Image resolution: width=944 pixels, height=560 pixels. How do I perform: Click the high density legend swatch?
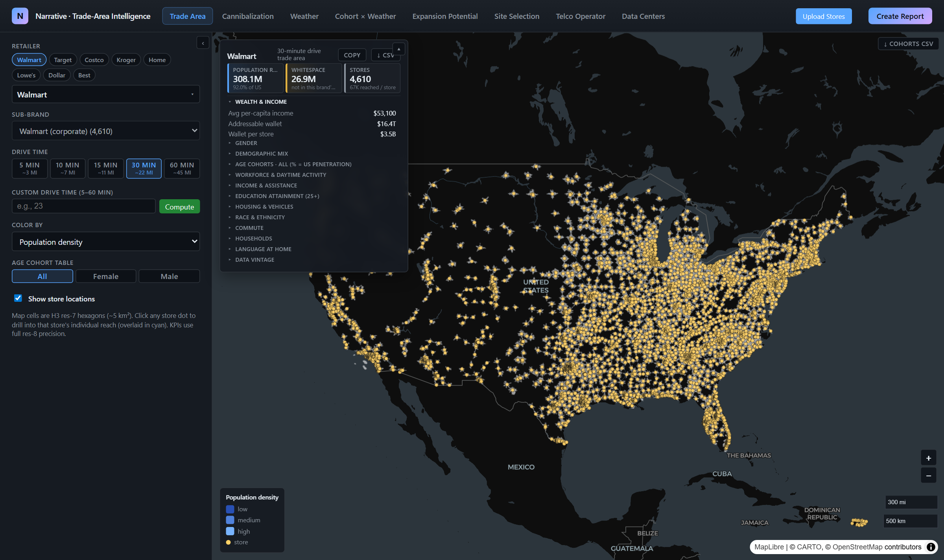[230, 531]
